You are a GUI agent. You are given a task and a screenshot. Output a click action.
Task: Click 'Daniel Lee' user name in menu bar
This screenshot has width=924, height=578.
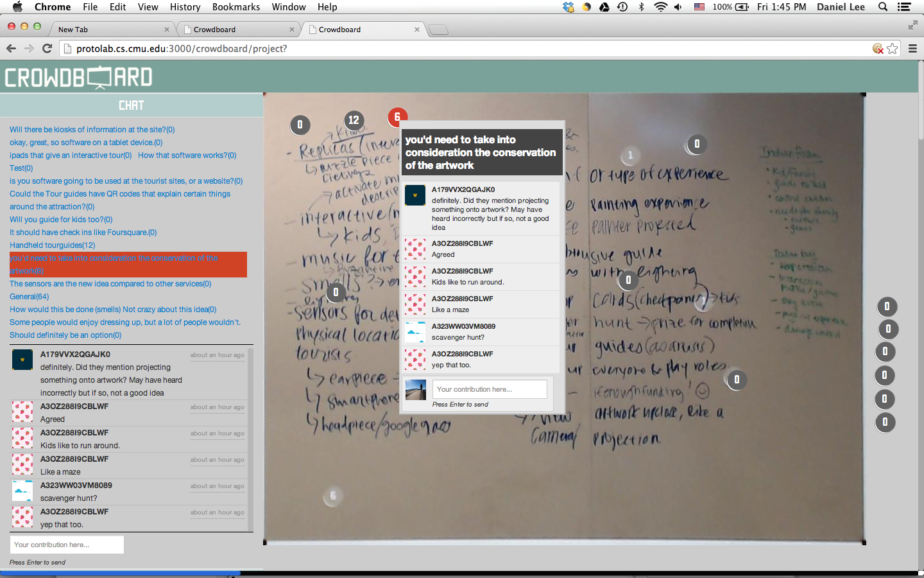[841, 7]
